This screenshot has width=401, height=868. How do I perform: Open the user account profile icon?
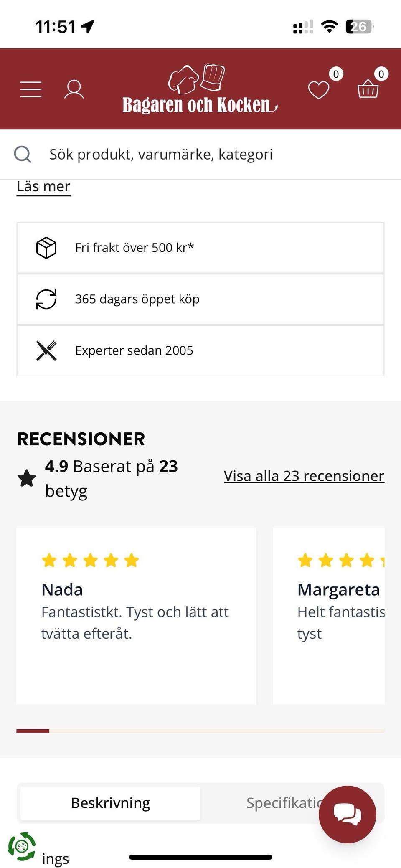(x=74, y=89)
